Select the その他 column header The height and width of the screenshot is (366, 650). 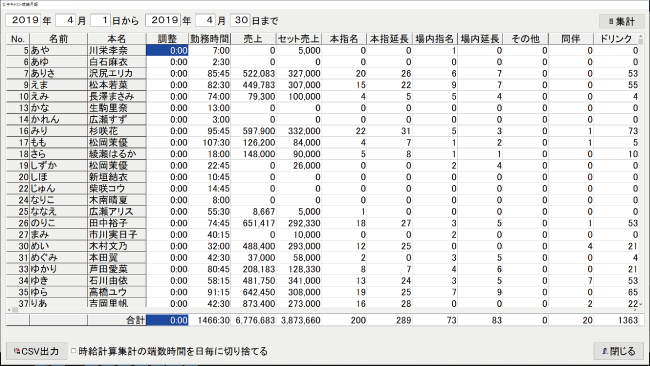[526, 39]
